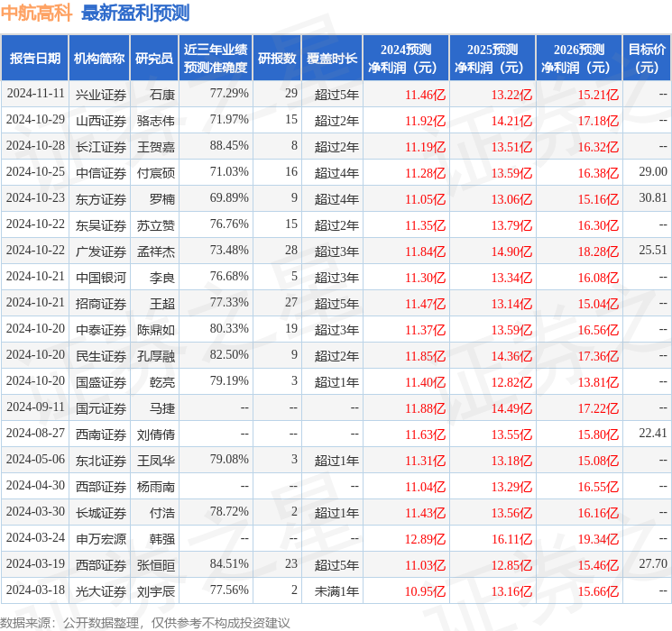Click coverage duration 未满1年
Screen dimensions: 672x631
click(x=336, y=591)
